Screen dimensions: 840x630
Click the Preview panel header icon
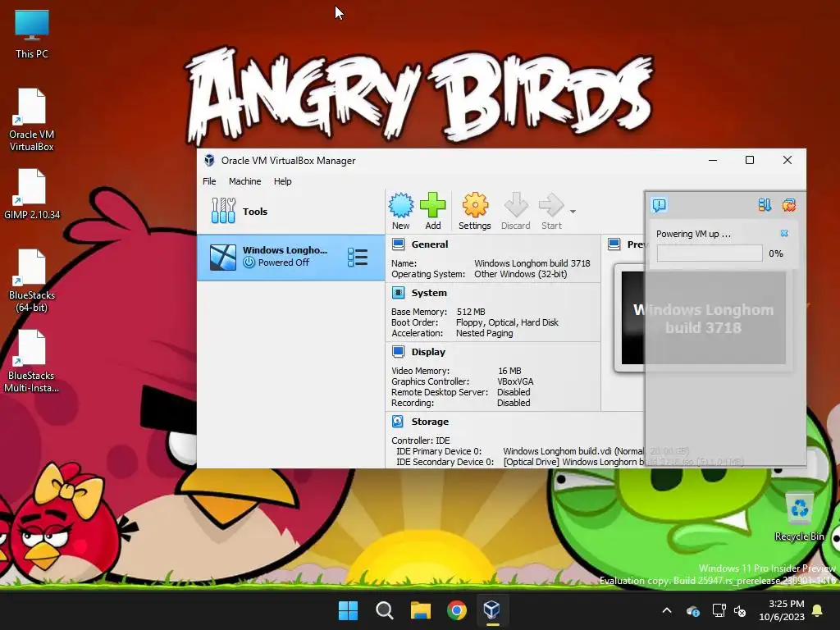pyautogui.click(x=614, y=244)
